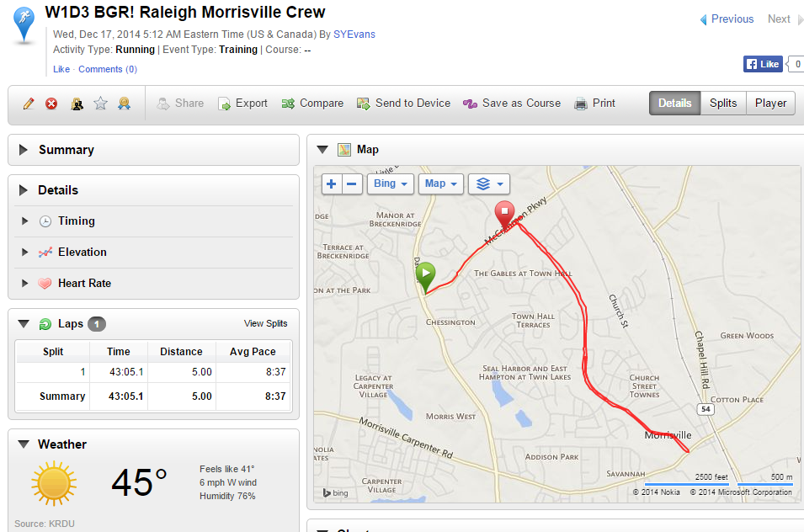Click the award ribbon icon
This screenshot has width=804, height=532.
pos(125,104)
